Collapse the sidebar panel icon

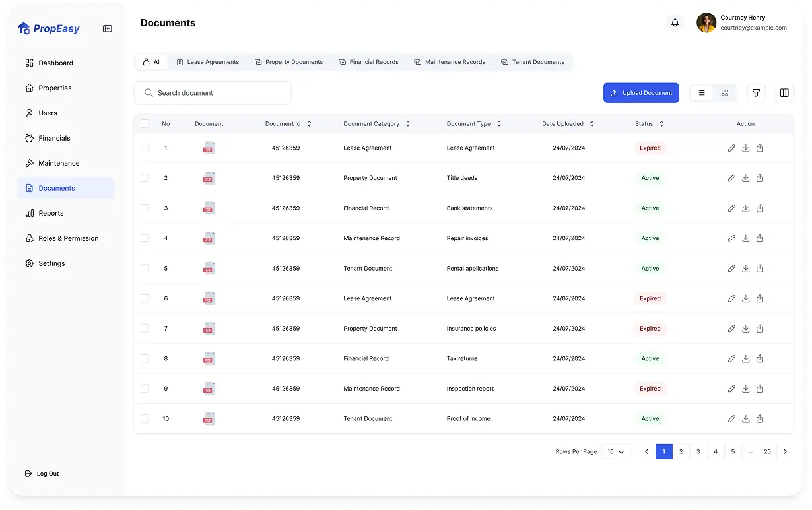(x=107, y=28)
